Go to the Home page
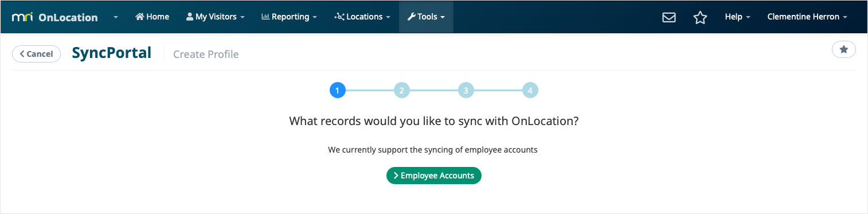The image size is (868, 214). (152, 17)
